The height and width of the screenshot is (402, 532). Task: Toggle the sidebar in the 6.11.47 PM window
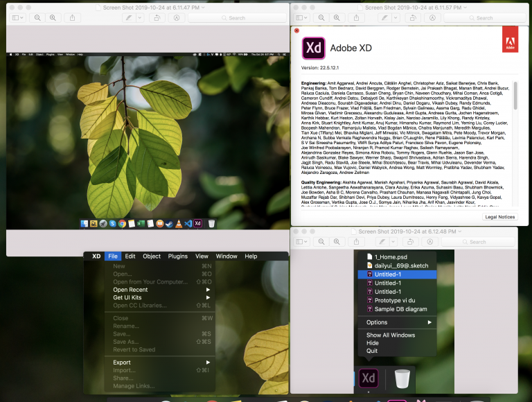pos(15,17)
